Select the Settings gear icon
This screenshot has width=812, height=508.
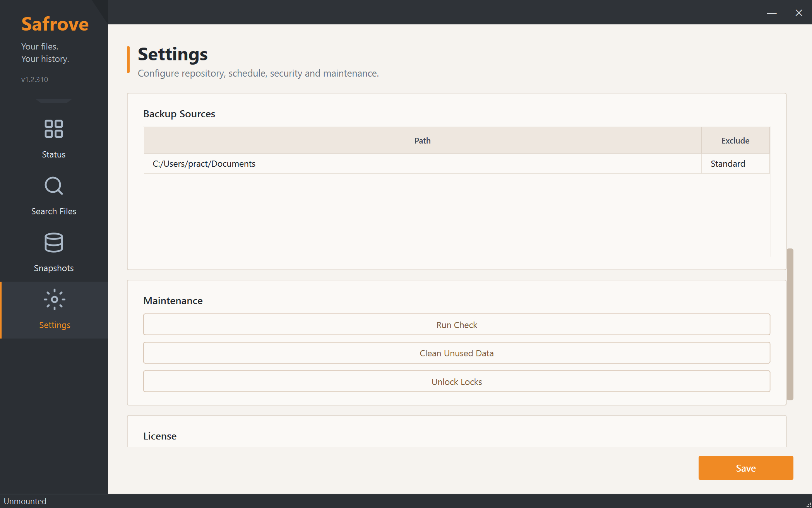tap(55, 299)
